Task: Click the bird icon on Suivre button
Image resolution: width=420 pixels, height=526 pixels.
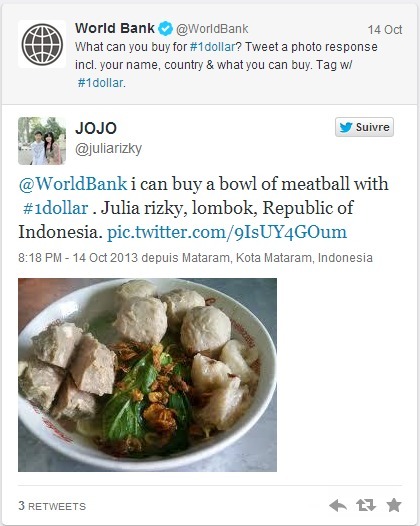Action: 346,127
